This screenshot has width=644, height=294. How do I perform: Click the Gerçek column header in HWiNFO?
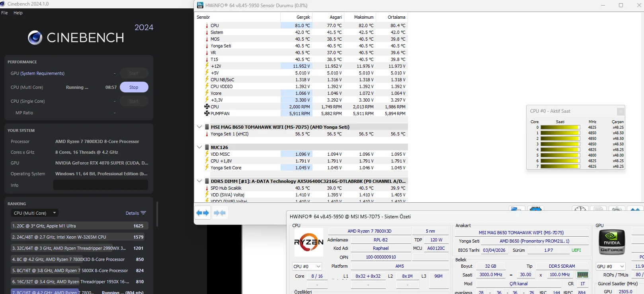pyautogui.click(x=297, y=17)
